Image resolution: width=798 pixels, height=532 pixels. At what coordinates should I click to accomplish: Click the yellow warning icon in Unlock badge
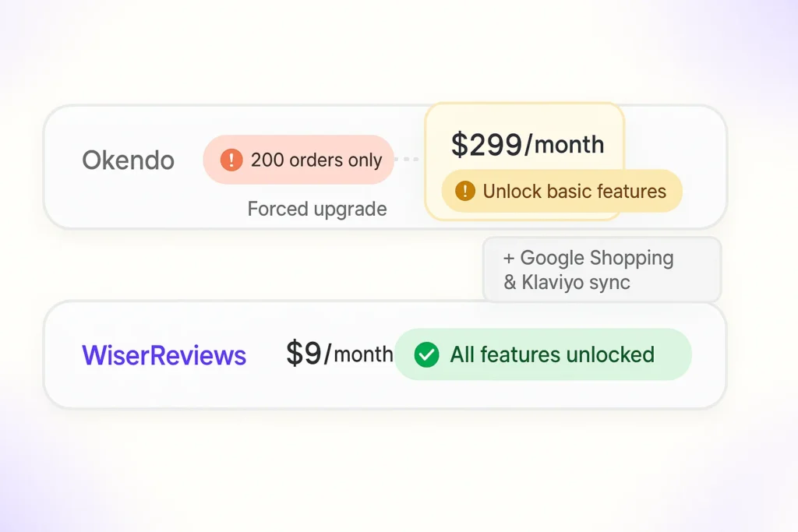click(x=464, y=191)
